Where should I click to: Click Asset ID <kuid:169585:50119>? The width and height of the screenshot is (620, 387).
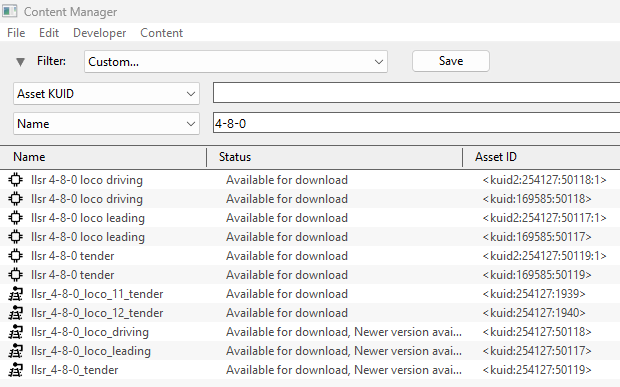537,275
